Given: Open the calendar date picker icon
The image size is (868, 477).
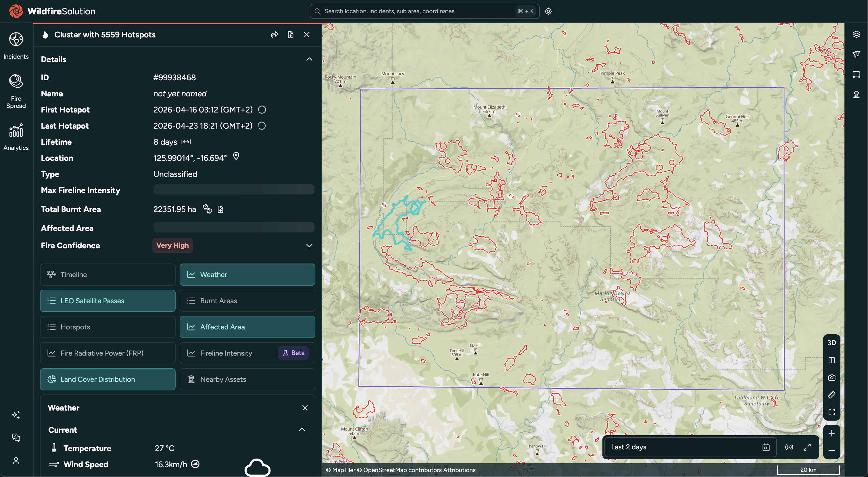Looking at the screenshot, I should [766, 447].
